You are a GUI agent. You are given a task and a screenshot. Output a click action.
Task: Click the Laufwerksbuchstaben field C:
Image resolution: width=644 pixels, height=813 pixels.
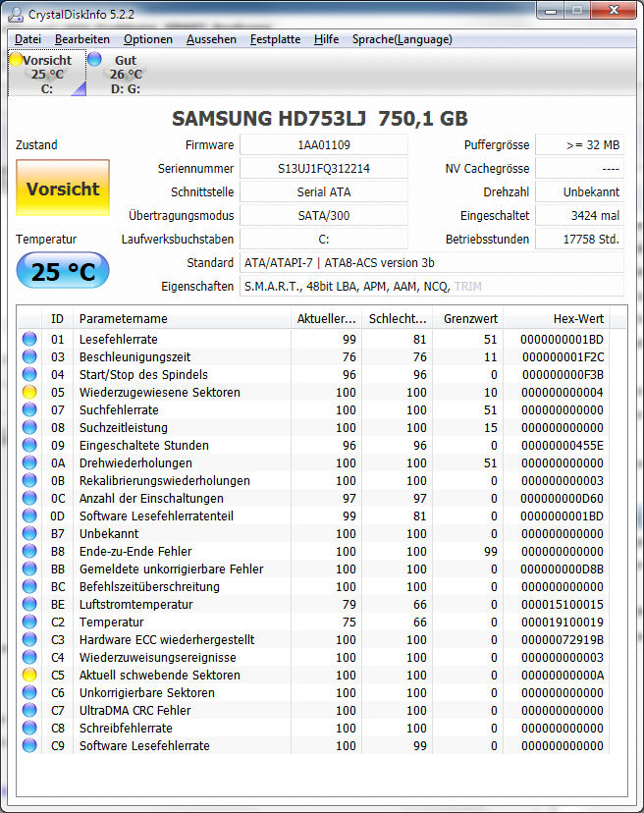[324, 240]
